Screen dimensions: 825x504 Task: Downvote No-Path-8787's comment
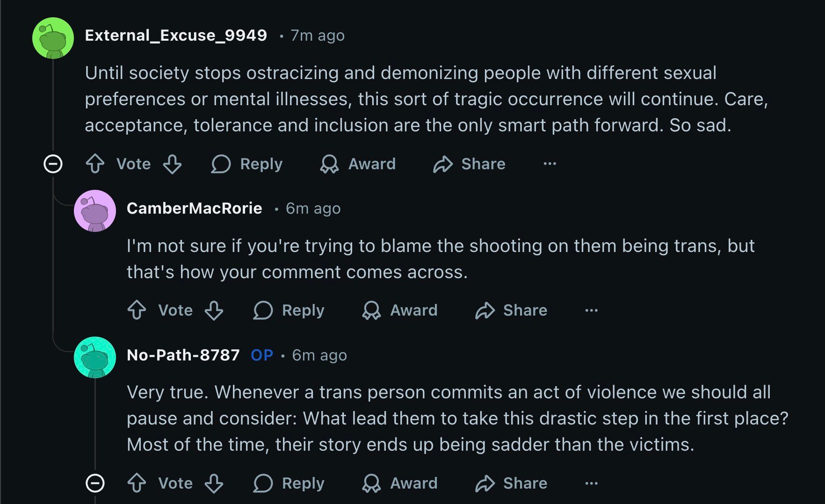214,483
